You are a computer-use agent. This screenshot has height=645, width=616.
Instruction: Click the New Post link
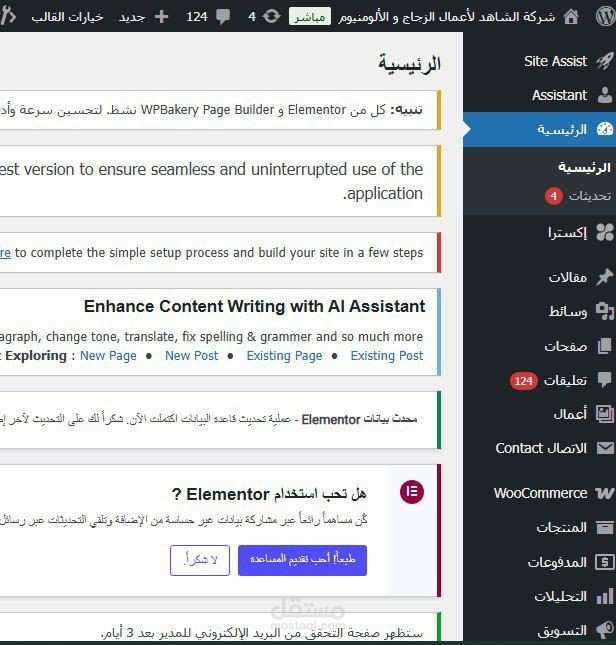(192, 355)
